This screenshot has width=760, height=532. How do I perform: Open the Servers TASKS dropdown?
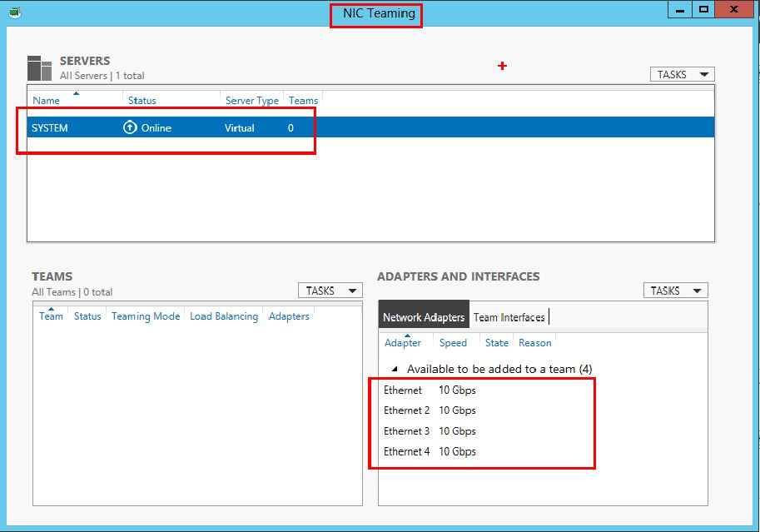tap(682, 74)
